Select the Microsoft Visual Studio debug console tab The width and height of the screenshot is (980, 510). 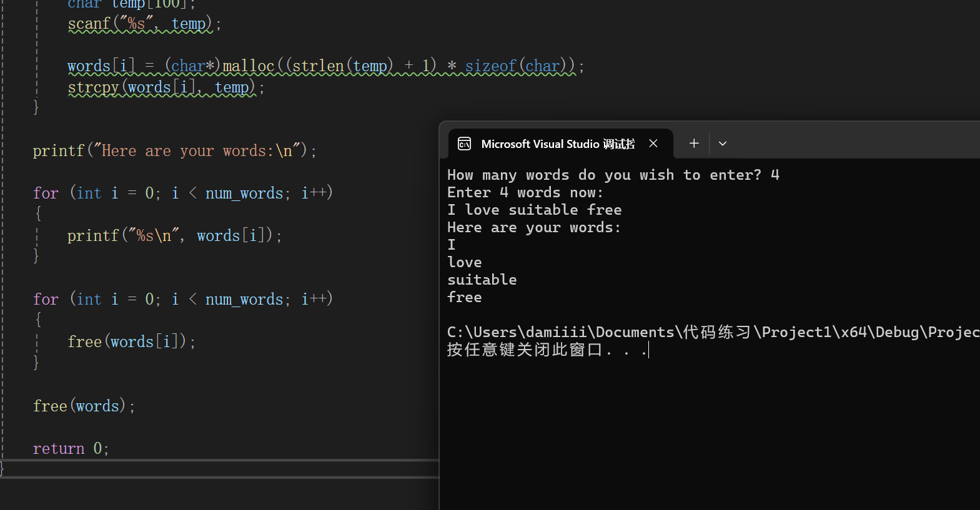pyautogui.click(x=561, y=144)
